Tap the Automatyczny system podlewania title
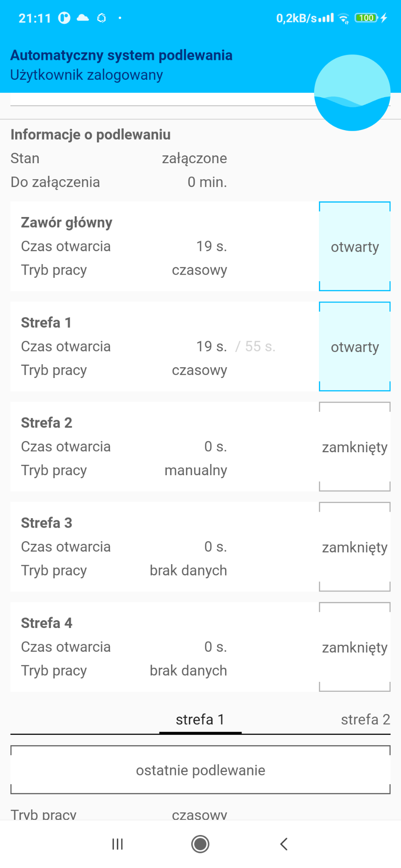This screenshot has height=868, width=401. pyautogui.click(x=121, y=55)
